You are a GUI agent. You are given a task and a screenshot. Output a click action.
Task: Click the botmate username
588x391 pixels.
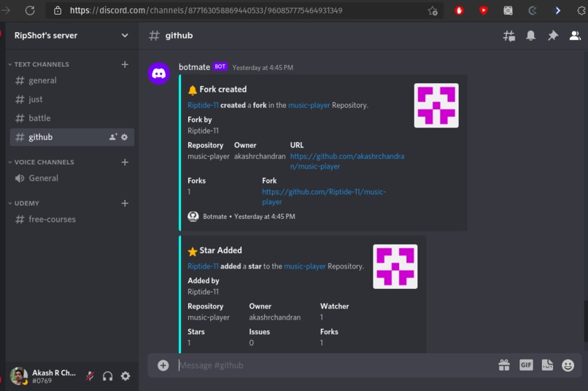coord(194,67)
